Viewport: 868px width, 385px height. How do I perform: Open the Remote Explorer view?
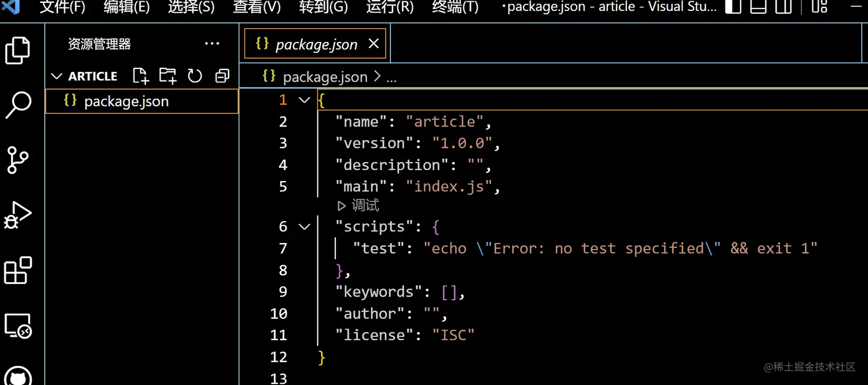18,326
